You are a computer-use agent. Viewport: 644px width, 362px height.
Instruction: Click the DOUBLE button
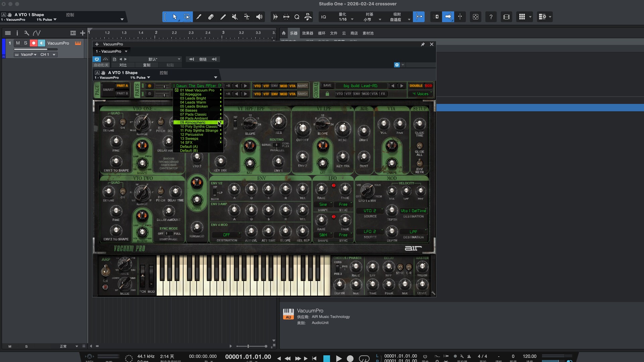tap(416, 85)
